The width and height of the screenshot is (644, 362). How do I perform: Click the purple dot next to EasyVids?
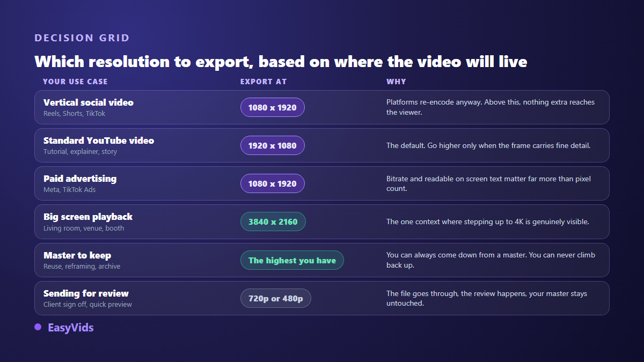pos(38,327)
